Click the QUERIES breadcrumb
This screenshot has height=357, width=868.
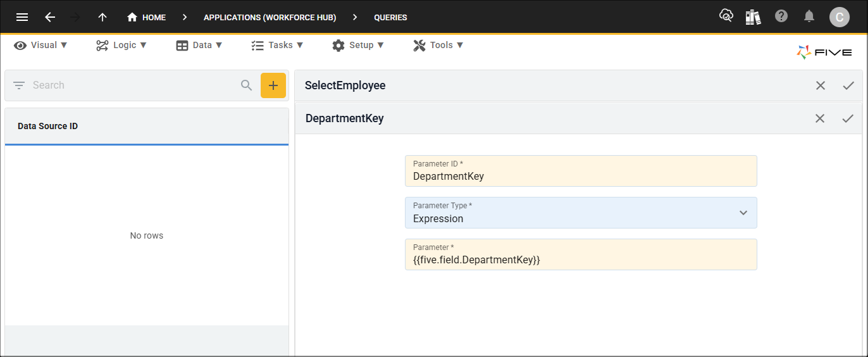pos(390,17)
